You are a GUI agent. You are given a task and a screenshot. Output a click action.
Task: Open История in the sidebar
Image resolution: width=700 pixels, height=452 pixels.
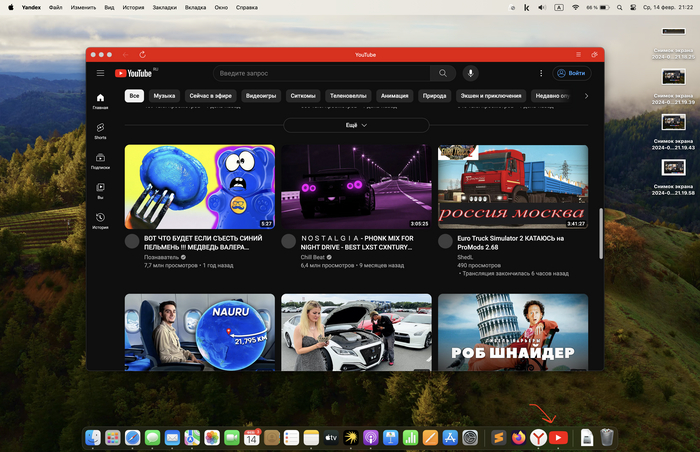coord(100,221)
